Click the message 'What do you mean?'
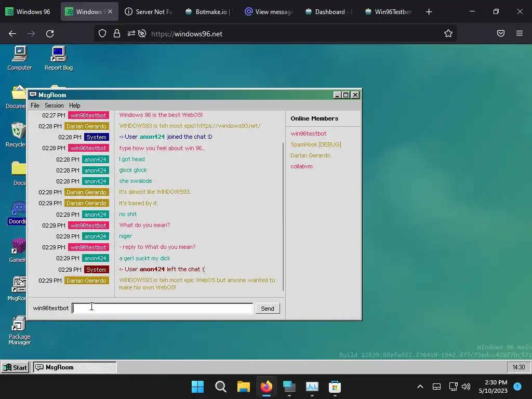 coord(144,225)
